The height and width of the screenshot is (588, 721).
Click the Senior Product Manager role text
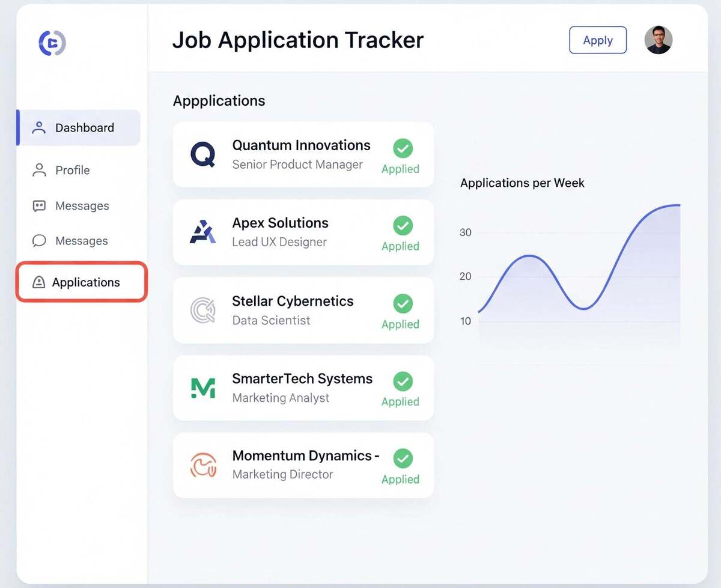(297, 165)
